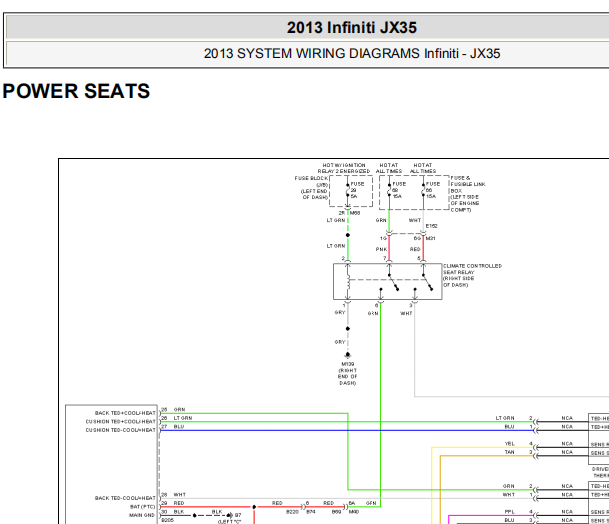Click the 'FUSE BLOCK (J/B)' label
This screenshot has height=524, width=609.
click(311, 188)
